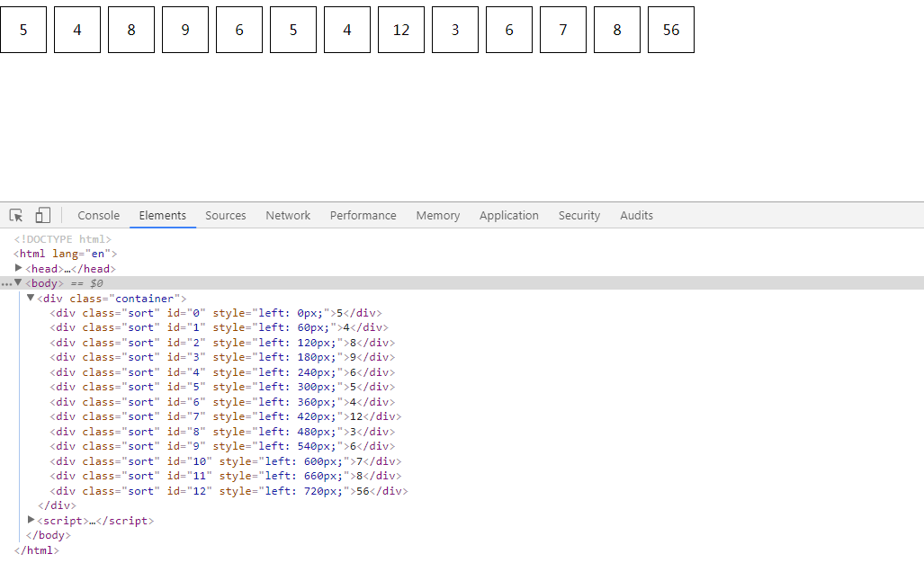Viewport: 924px width, 563px height.
Task: Select the closing </body> tag line
Action: [x=49, y=535]
